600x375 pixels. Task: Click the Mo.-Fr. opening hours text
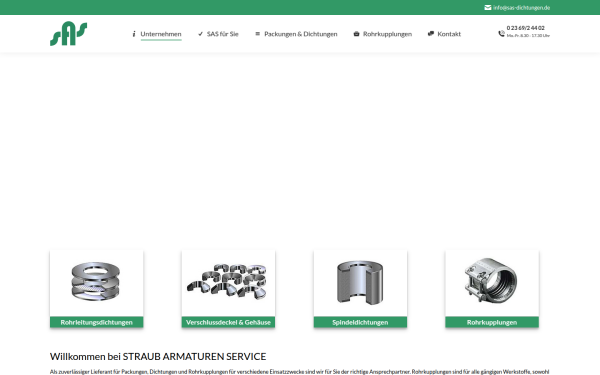coord(528,36)
